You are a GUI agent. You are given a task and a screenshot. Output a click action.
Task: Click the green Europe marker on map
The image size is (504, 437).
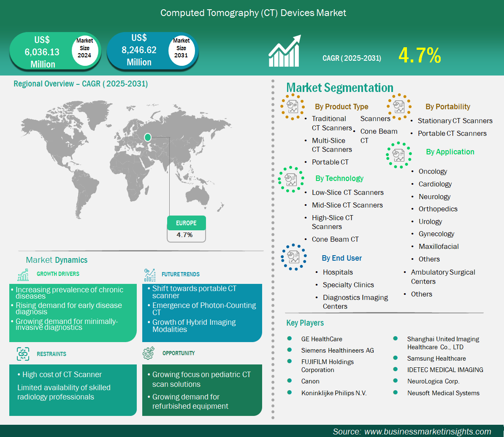148,137
